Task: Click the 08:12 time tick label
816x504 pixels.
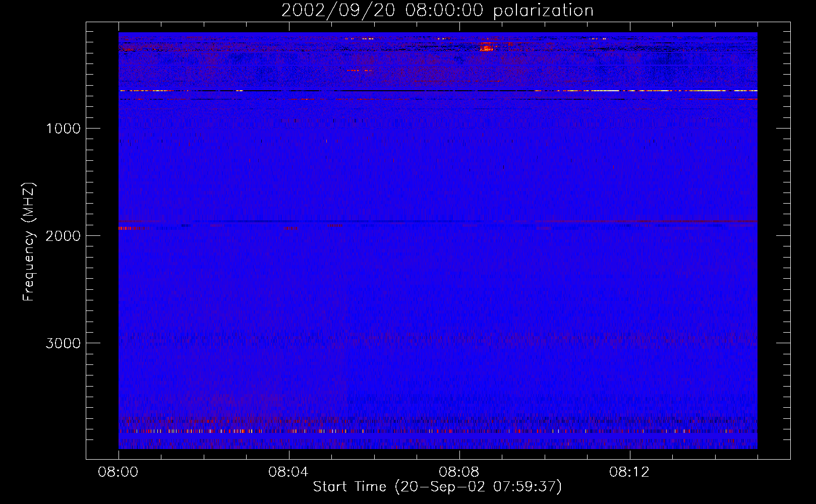Action: tap(629, 472)
